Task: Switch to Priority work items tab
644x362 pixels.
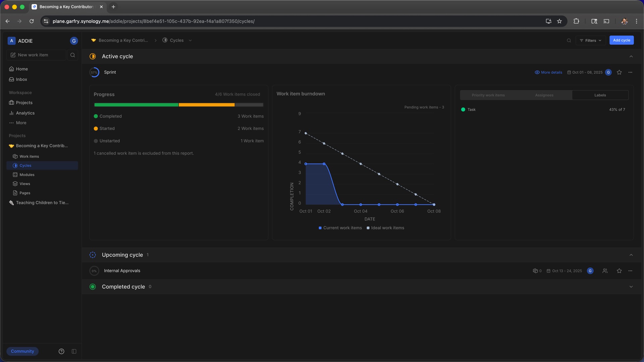Action: (488, 95)
